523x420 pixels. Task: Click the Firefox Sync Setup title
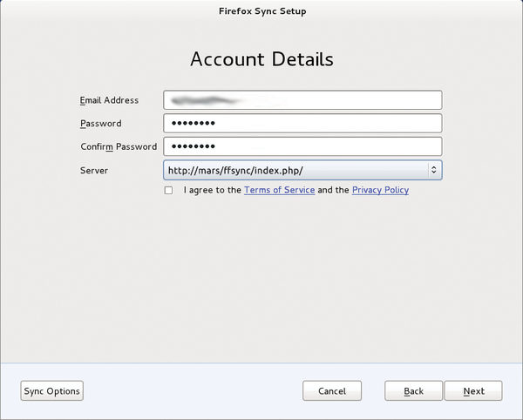coord(262,11)
